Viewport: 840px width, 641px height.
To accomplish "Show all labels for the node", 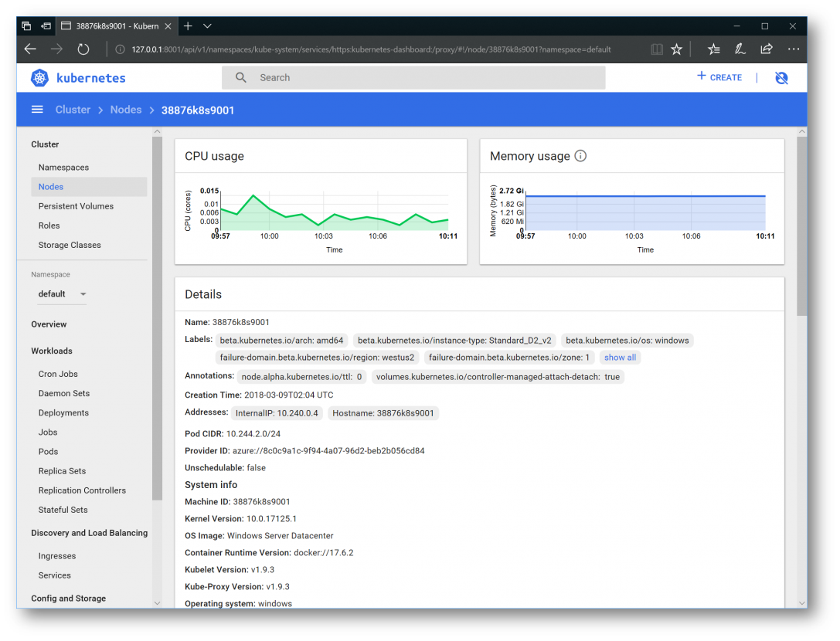I will click(x=620, y=358).
